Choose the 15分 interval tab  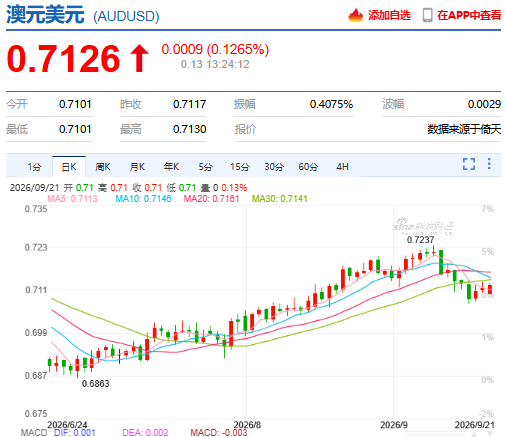coord(240,167)
